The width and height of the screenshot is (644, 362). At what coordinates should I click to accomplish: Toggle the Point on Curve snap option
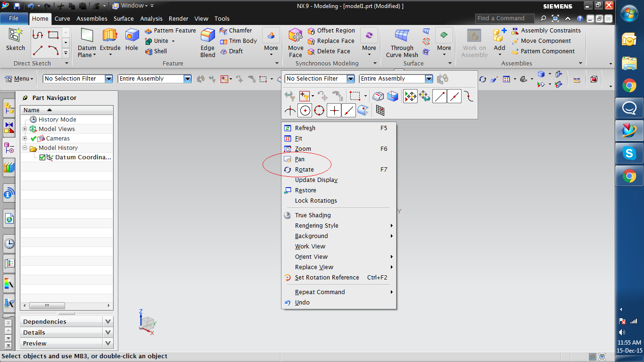pyautogui.click(x=348, y=111)
